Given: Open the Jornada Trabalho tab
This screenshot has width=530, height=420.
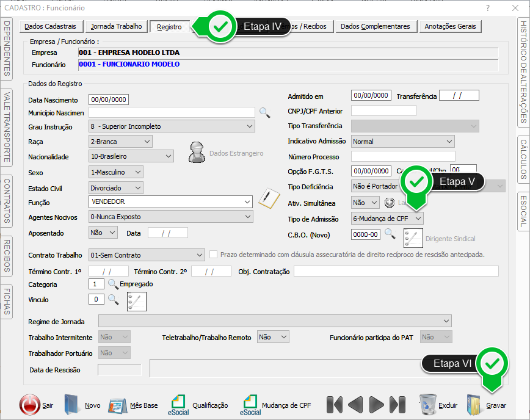Looking at the screenshot, I should 116,27.
